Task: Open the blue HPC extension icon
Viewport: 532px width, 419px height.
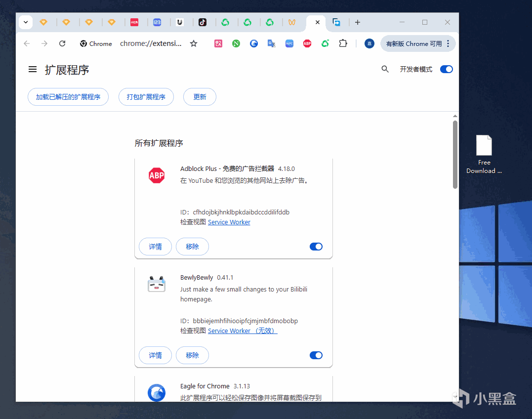Action: pos(289,43)
